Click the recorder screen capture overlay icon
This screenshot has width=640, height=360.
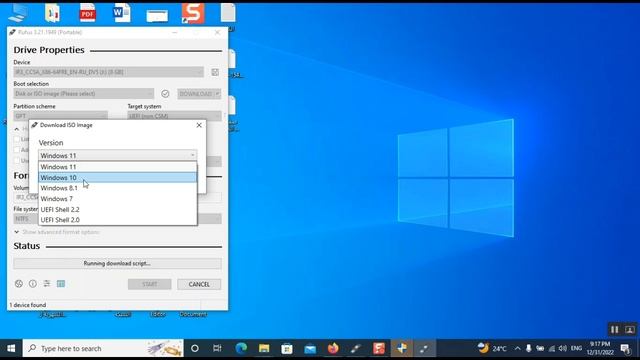(629, 329)
